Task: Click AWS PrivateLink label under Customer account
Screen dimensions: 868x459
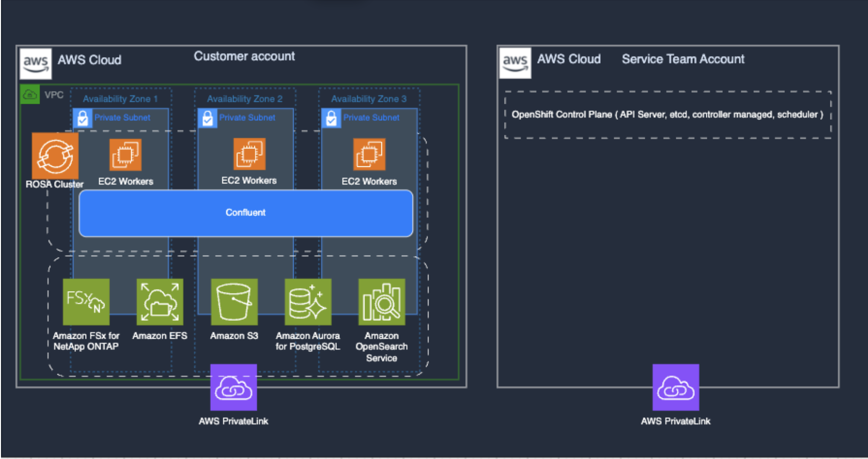Action: point(233,421)
